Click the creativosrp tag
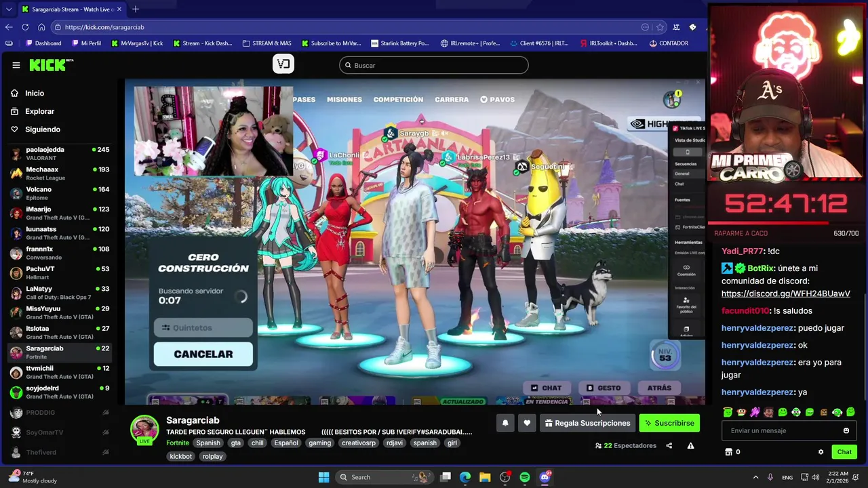The width and height of the screenshot is (868, 488). 358,443
